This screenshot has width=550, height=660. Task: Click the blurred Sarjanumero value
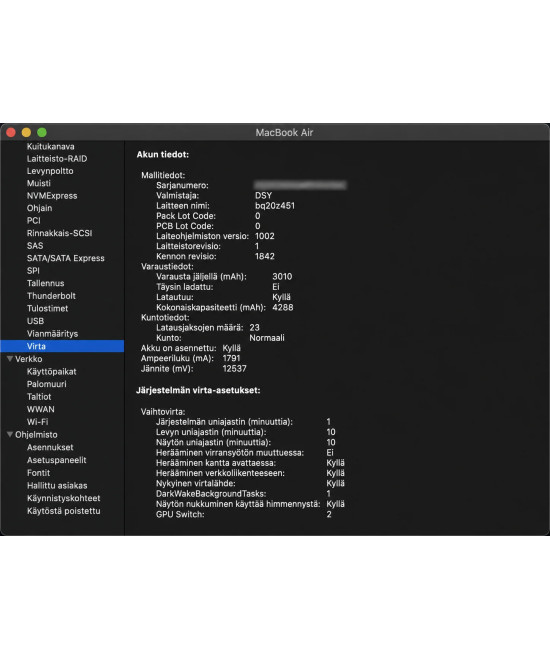300,185
